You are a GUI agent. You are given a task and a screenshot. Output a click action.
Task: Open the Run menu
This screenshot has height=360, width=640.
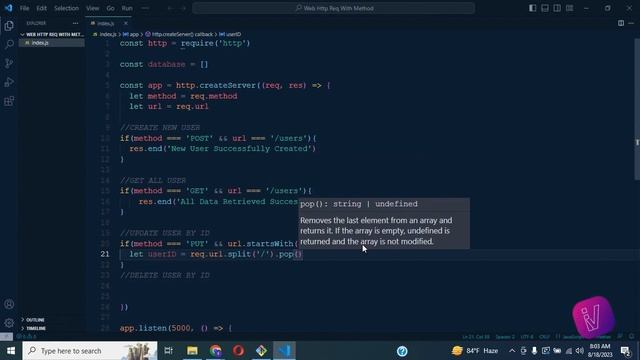click(127, 8)
